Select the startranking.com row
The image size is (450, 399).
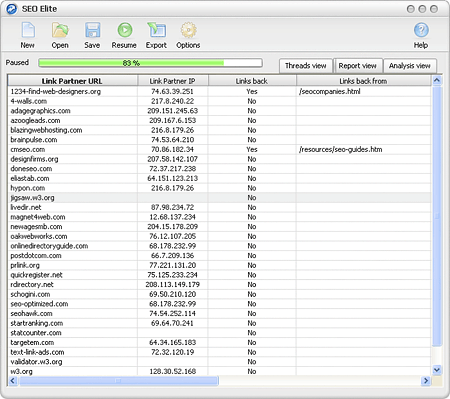(219, 323)
